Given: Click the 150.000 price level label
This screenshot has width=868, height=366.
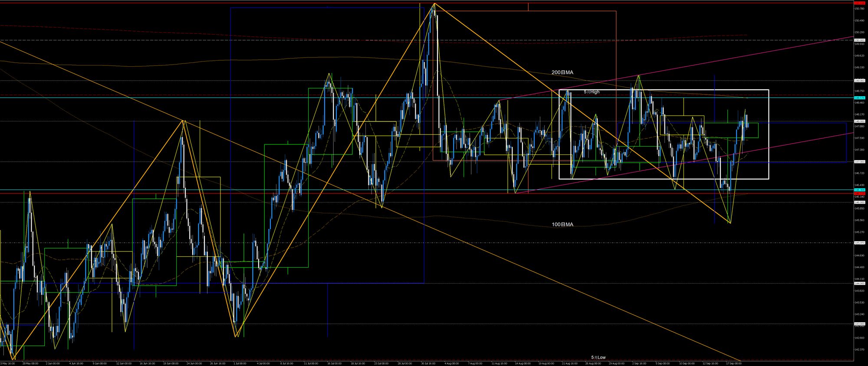Looking at the screenshot, I should tap(859, 40).
